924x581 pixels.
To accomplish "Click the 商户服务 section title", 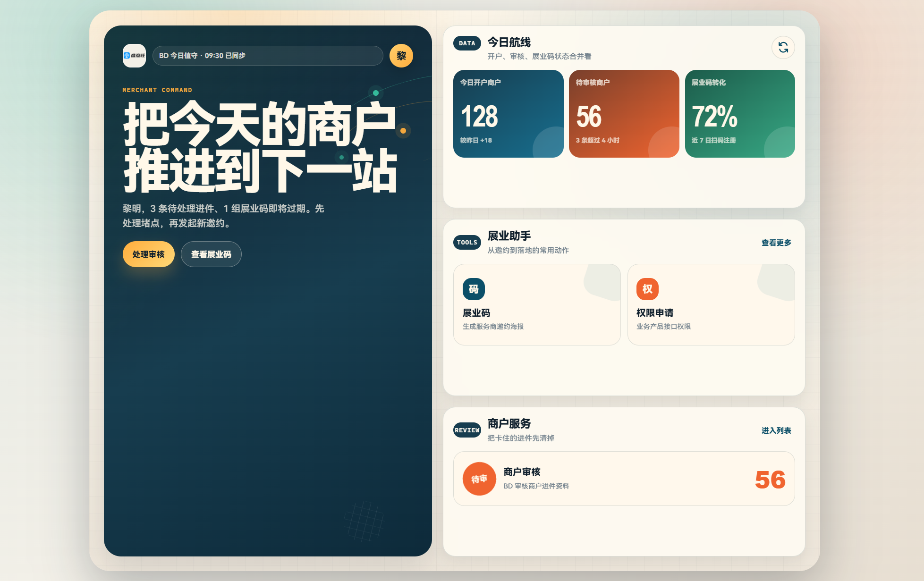I will (509, 424).
